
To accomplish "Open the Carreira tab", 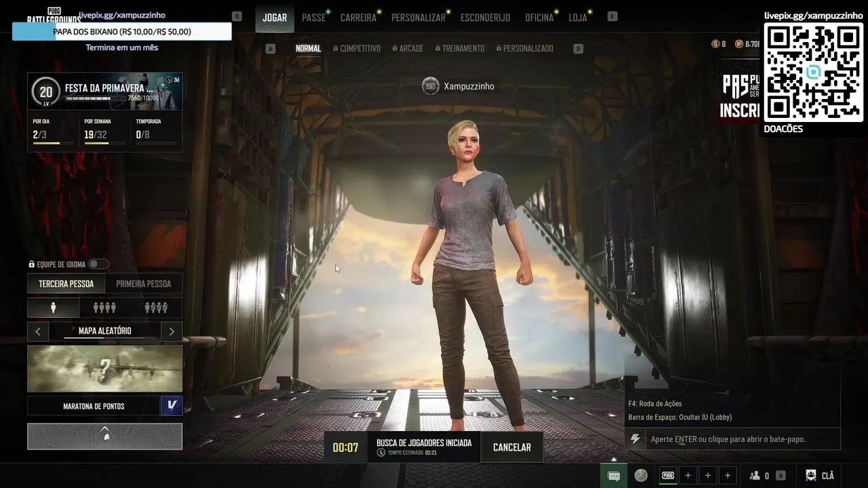I will [358, 18].
